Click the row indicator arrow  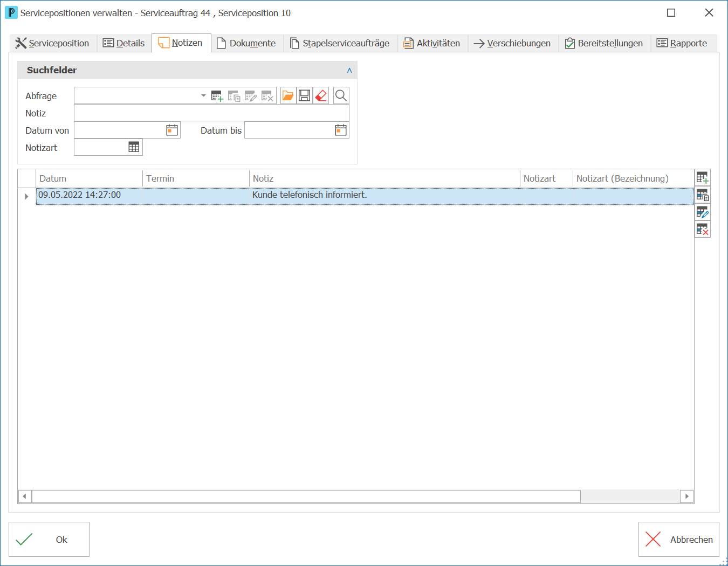click(26, 197)
